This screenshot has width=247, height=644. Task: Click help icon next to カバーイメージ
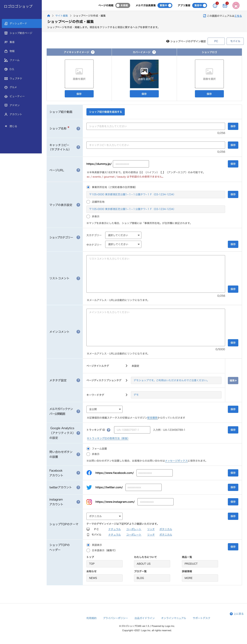click(x=154, y=52)
